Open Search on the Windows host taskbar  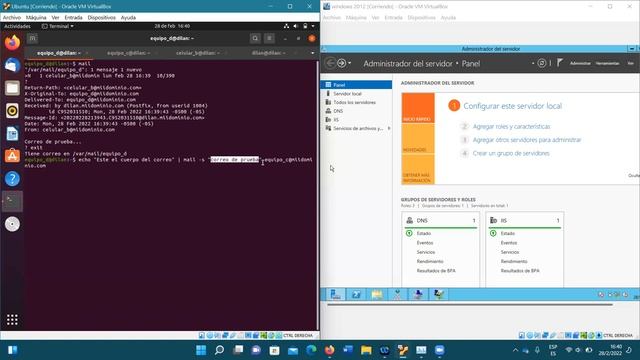pos(220,350)
